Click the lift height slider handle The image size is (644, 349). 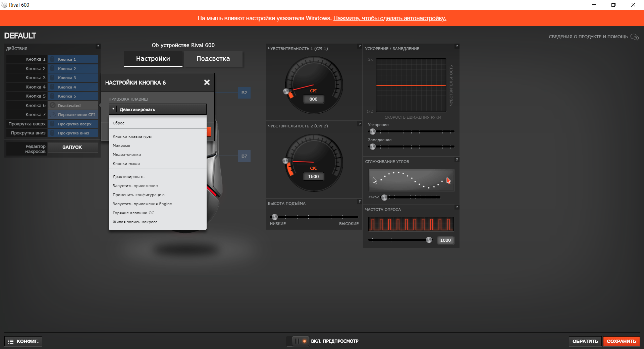tap(275, 217)
